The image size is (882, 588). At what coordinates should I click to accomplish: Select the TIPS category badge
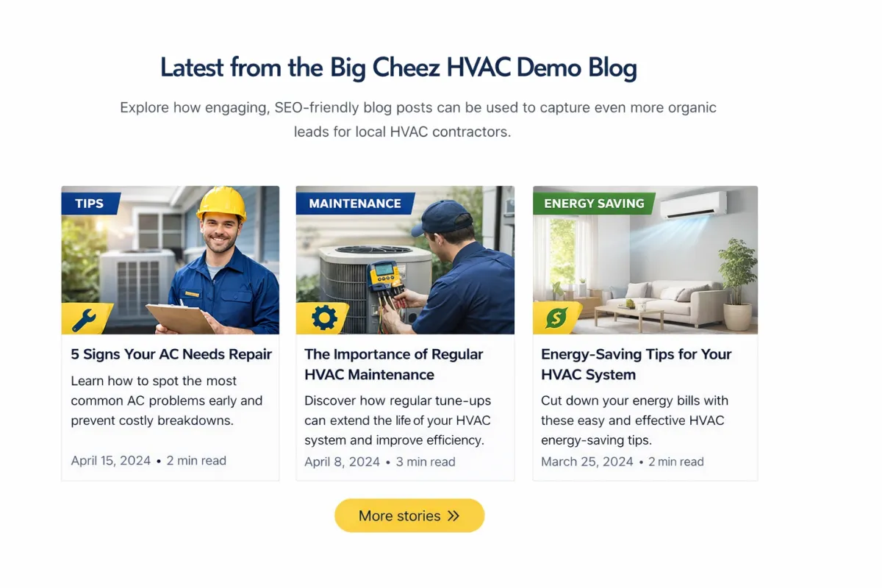[90, 204]
